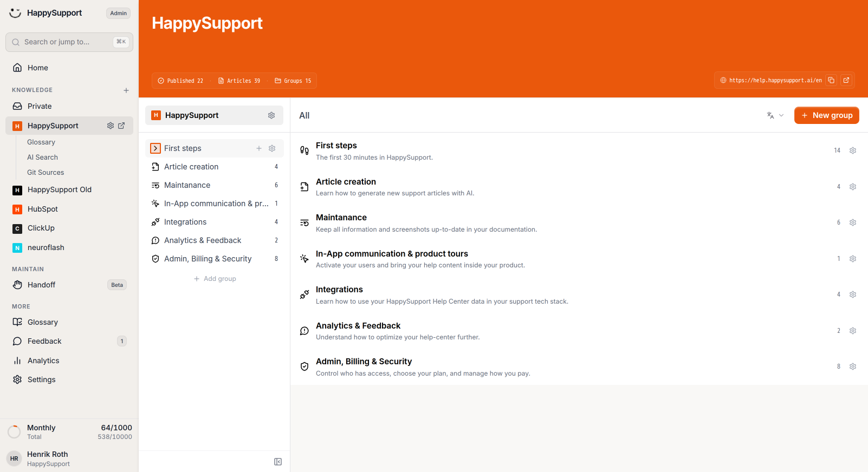Open settings gear for HappySupport sidebar item
The width and height of the screenshot is (868, 472).
(111, 126)
